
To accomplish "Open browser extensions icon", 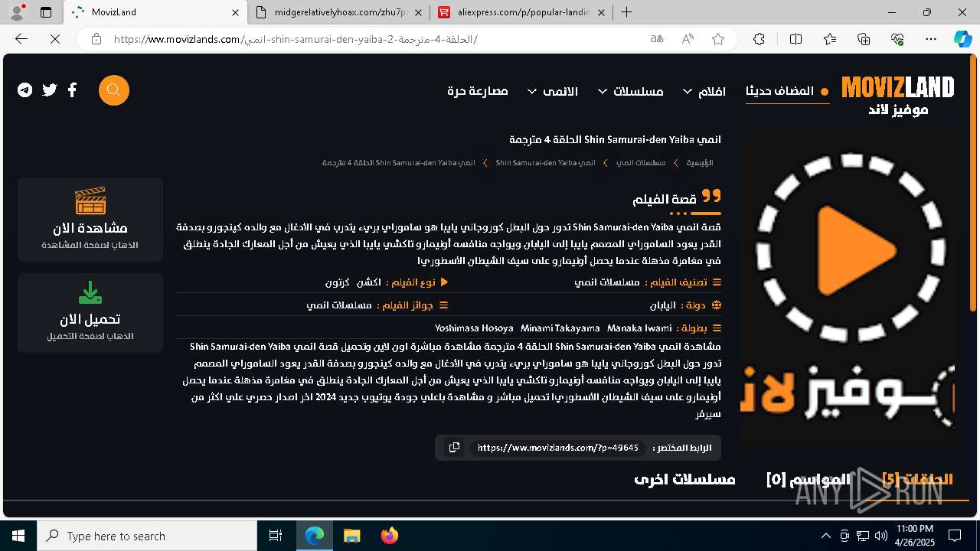I will pos(759,39).
